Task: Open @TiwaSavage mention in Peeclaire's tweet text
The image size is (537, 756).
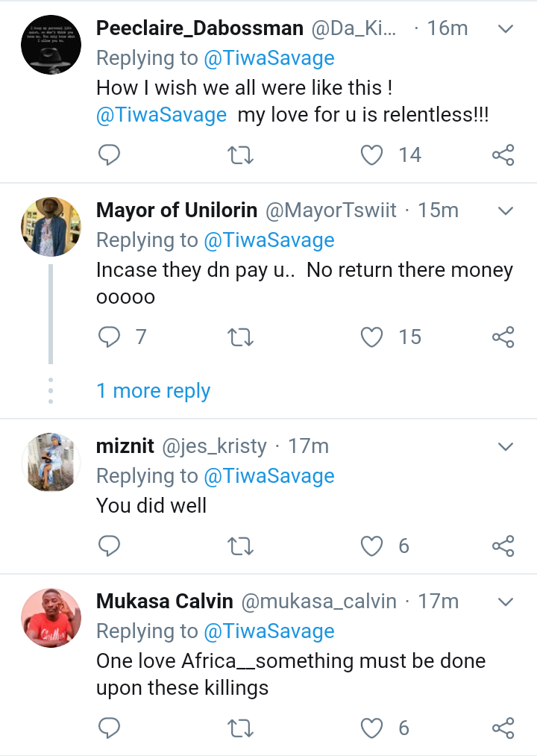Action: tap(162, 116)
